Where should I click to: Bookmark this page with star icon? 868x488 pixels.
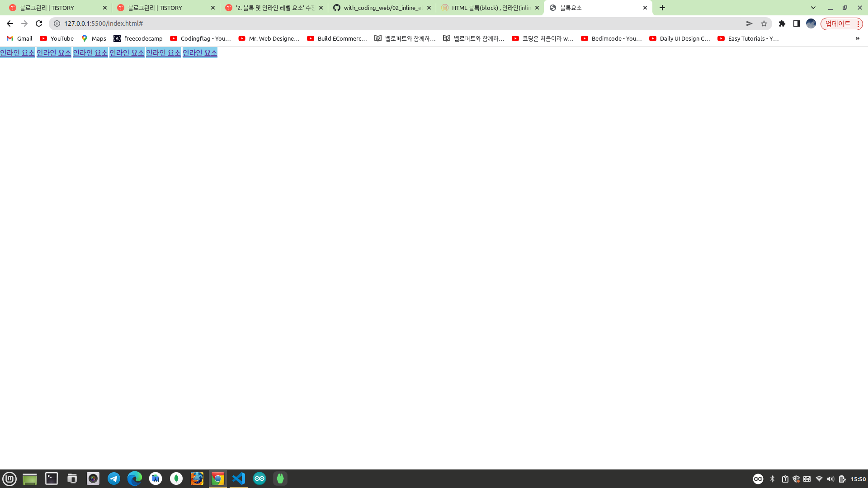pyautogui.click(x=764, y=23)
